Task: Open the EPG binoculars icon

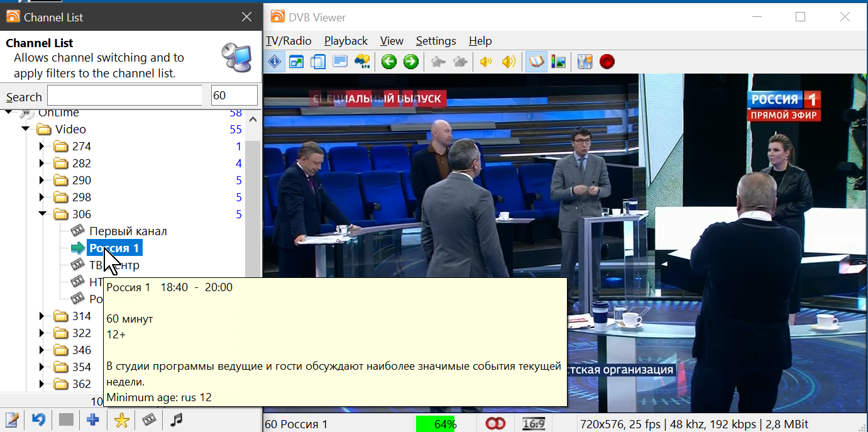Action: tap(361, 62)
